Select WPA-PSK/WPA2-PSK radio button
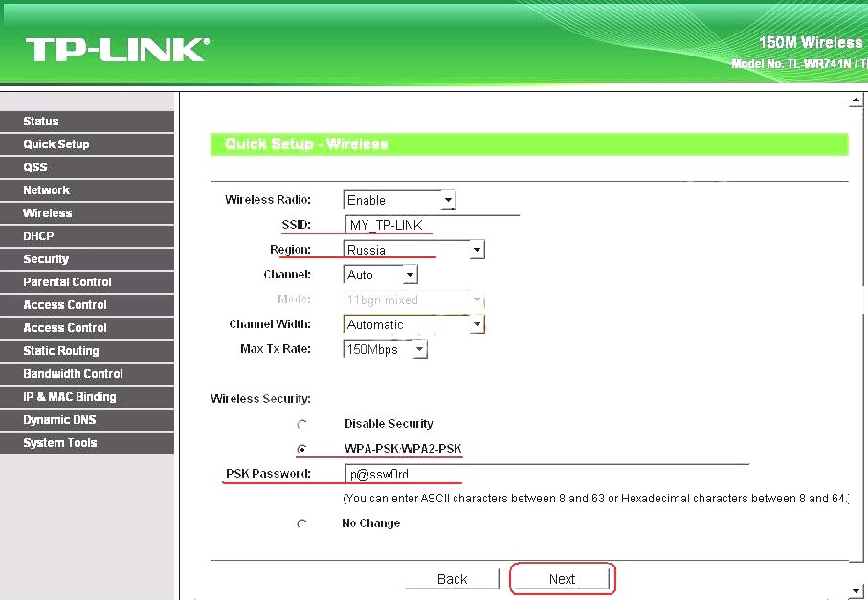This screenshot has width=868, height=600. pyautogui.click(x=301, y=449)
